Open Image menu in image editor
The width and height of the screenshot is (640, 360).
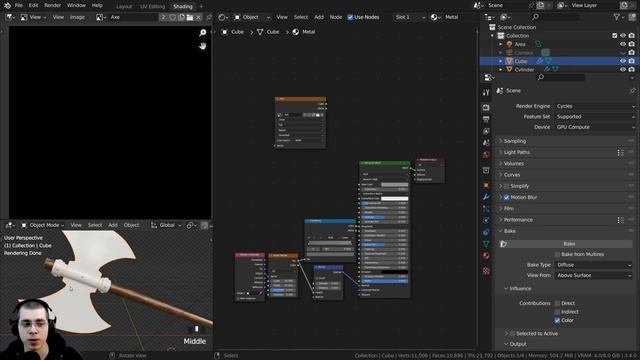[x=77, y=17]
